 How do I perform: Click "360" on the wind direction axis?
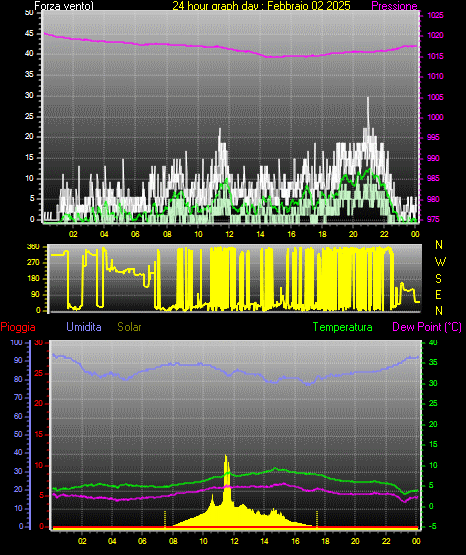(33, 247)
